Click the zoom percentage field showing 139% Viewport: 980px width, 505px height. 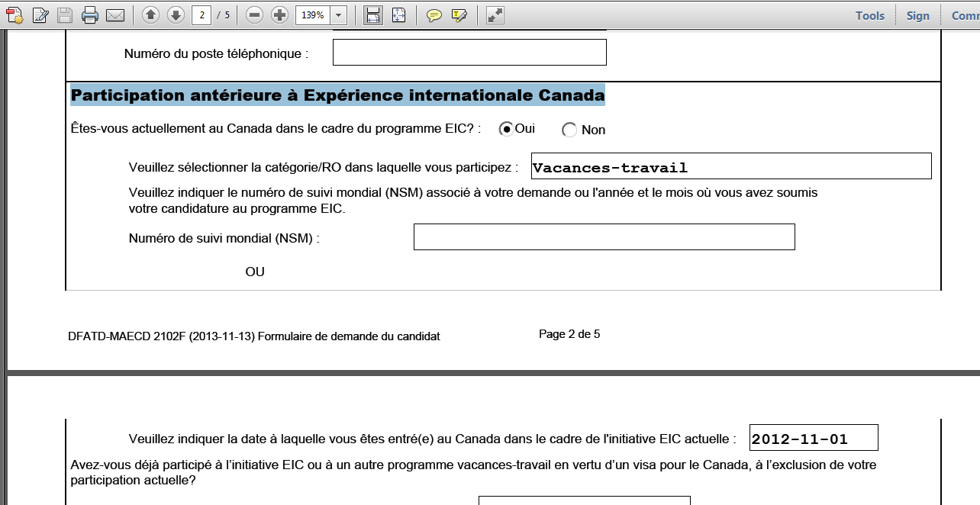coord(313,15)
